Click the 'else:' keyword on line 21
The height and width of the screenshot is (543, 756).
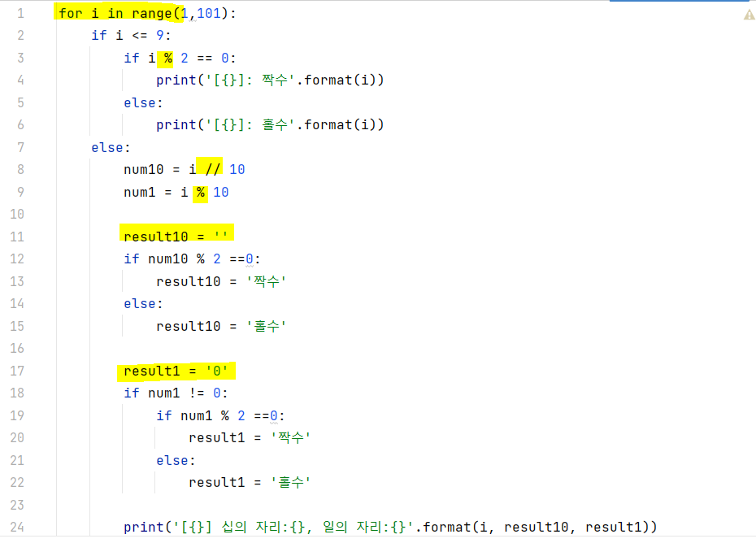coord(176,461)
